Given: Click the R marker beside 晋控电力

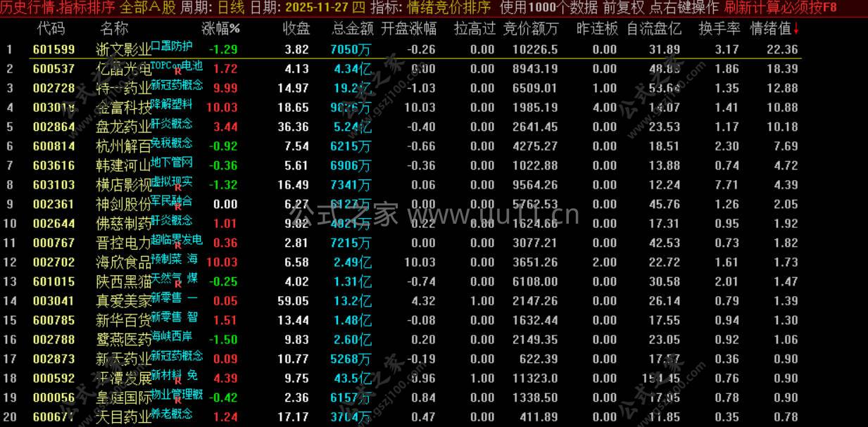Looking at the screenshot, I should pos(178,246).
